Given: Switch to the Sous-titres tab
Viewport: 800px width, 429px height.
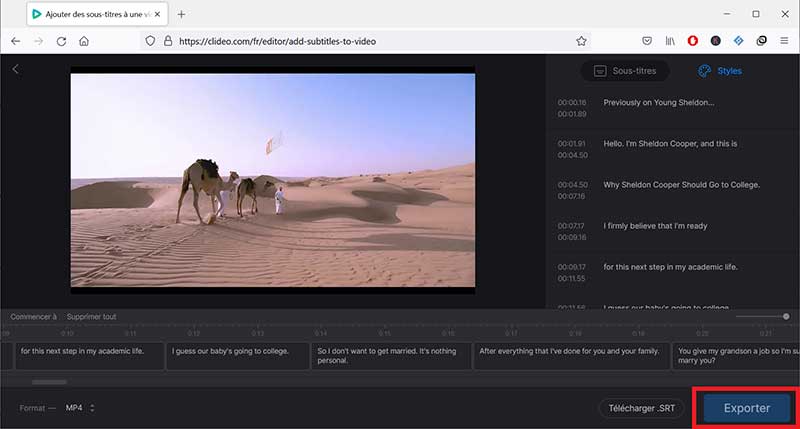Looking at the screenshot, I should click(625, 71).
